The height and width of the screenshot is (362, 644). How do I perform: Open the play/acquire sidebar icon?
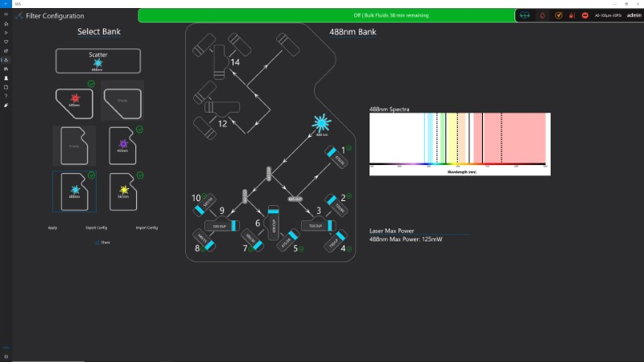(6, 33)
